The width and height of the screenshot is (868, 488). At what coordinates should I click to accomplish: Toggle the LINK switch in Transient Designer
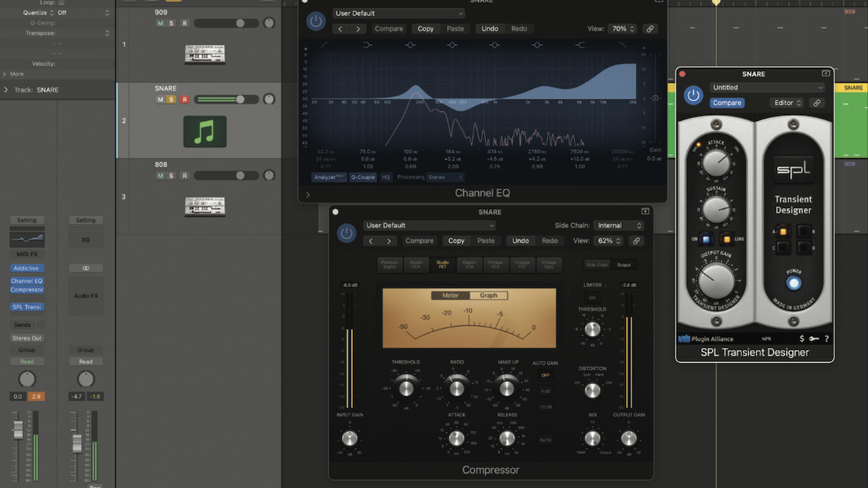[x=728, y=239]
